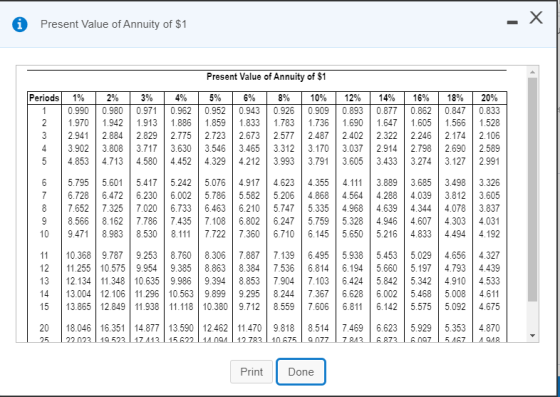
Task: Click value 7.722 in period 10
Action: (215, 234)
